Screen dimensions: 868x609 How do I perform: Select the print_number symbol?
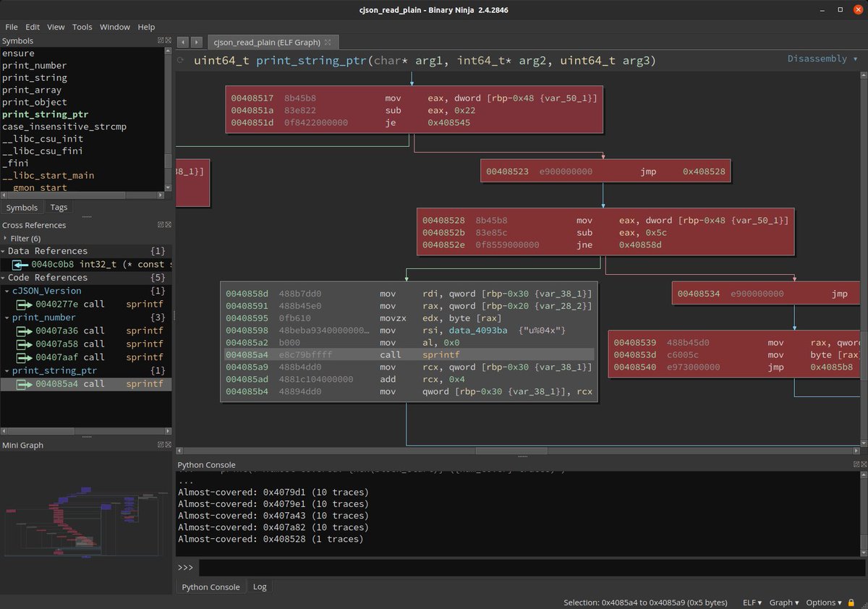[34, 66]
